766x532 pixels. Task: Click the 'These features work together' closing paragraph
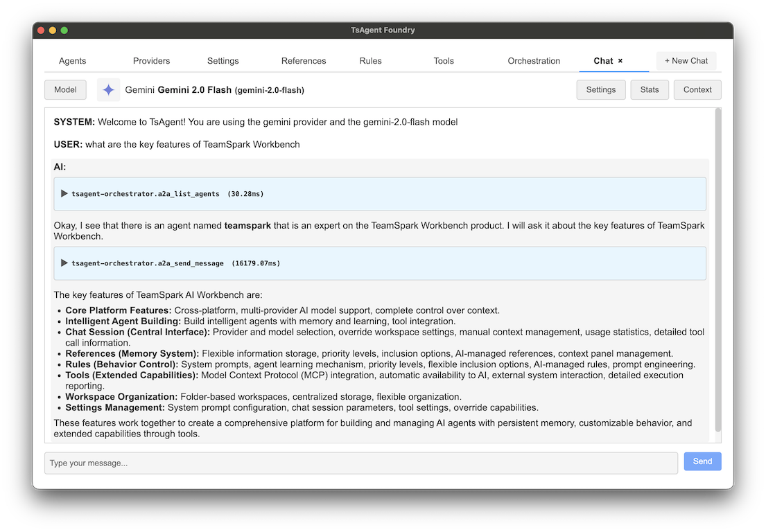pos(373,429)
